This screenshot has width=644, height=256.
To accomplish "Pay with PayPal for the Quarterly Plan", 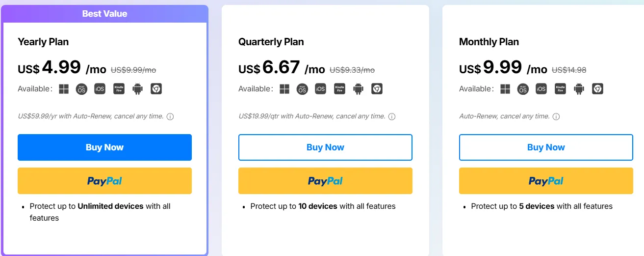I will point(325,181).
